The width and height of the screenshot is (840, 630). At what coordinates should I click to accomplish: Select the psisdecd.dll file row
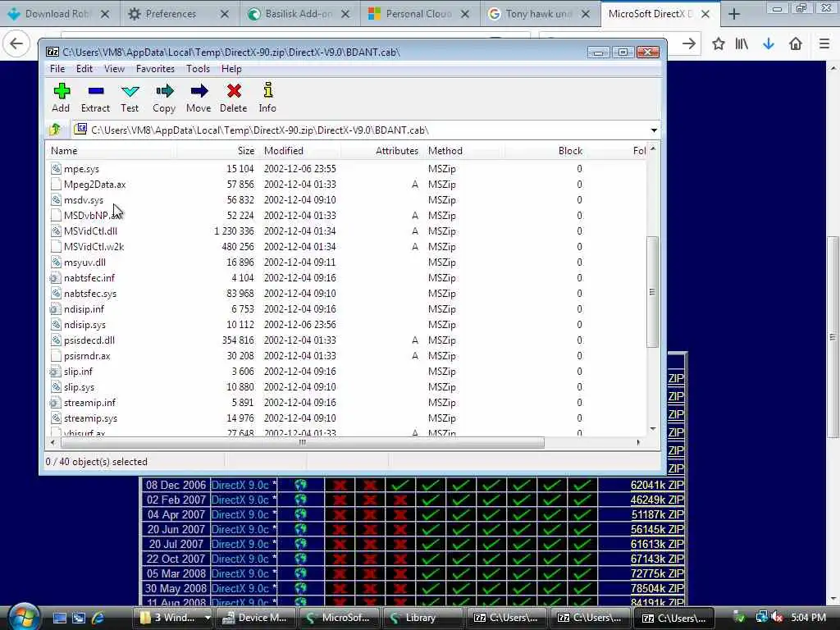point(345,340)
